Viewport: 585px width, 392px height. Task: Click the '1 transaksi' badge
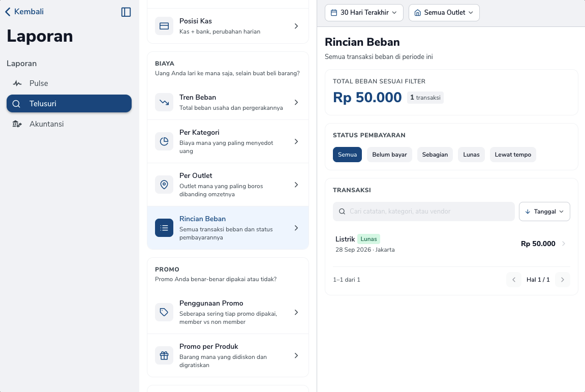click(x=425, y=98)
